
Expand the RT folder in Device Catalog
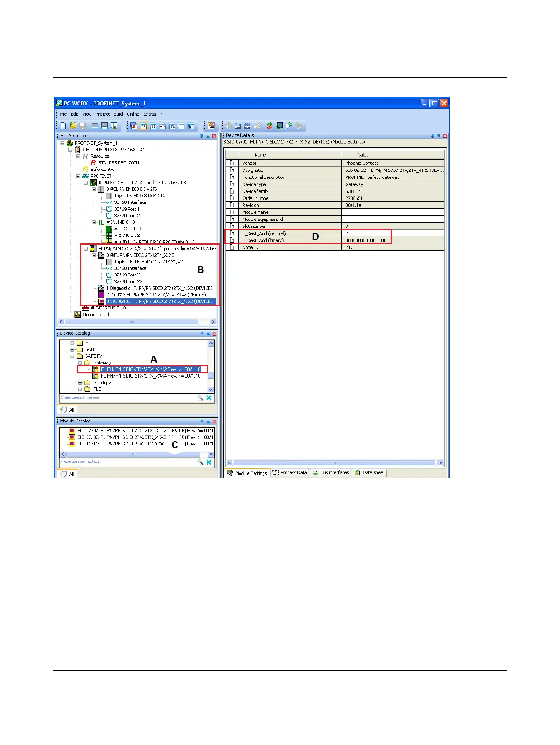click(72, 343)
